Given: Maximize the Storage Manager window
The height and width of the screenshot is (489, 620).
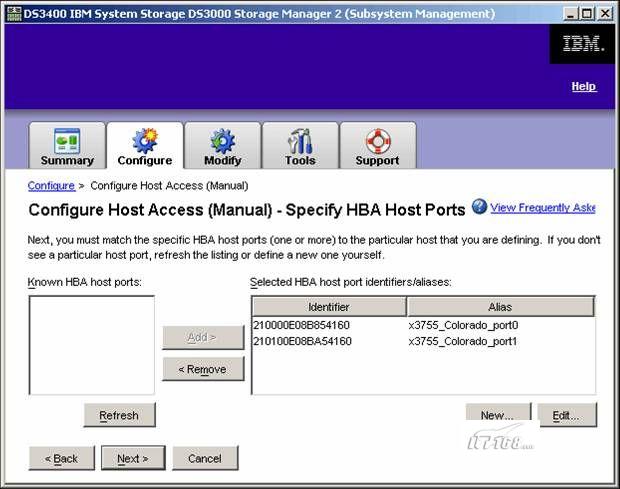Looking at the screenshot, I should point(587,14).
